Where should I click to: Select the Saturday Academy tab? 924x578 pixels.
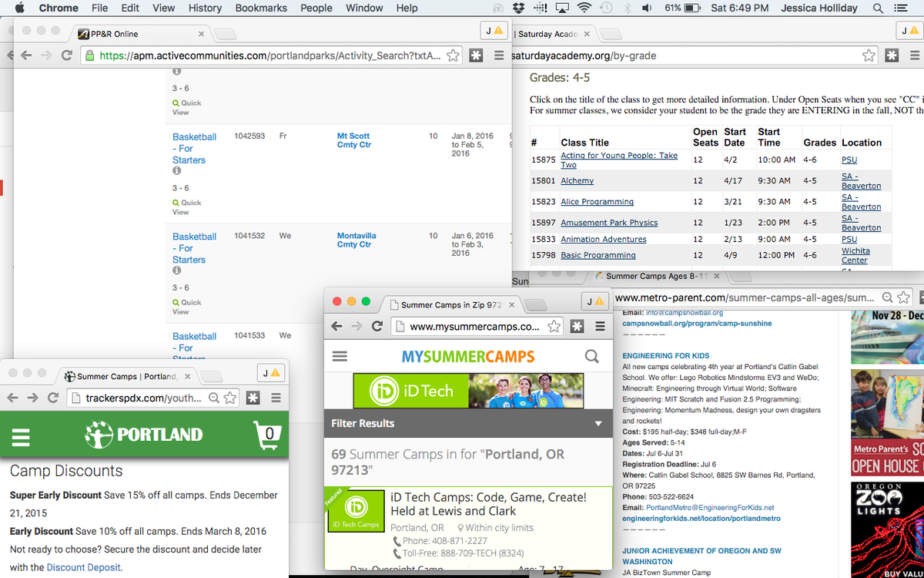pyautogui.click(x=553, y=34)
